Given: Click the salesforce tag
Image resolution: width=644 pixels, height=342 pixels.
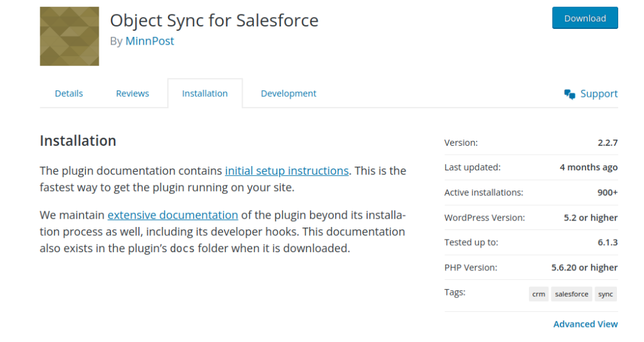Looking at the screenshot, I should (x=571, y=294).
